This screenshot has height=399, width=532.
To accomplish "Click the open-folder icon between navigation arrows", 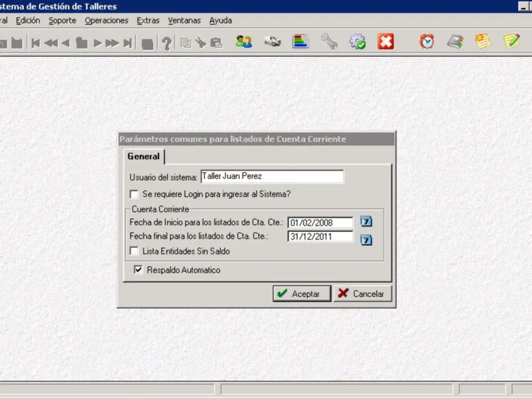I will (81, 43).
